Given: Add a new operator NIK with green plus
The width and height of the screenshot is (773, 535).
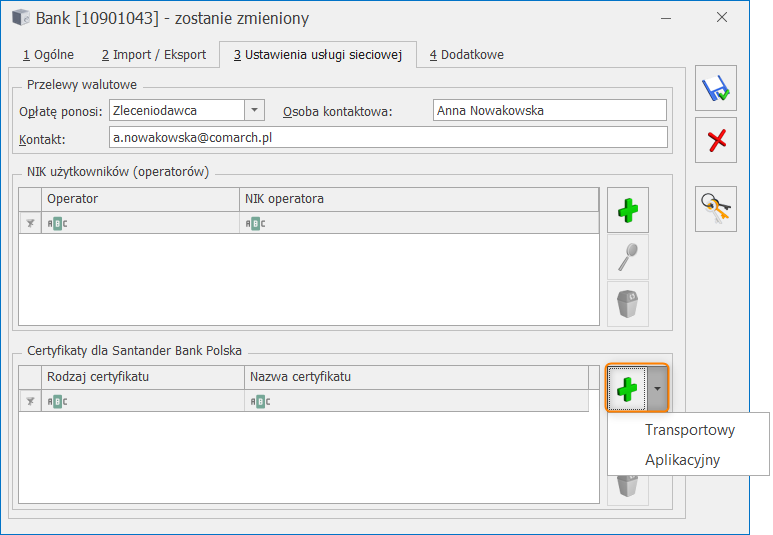Looking at the screenshot, I should (x=627, y=211).
